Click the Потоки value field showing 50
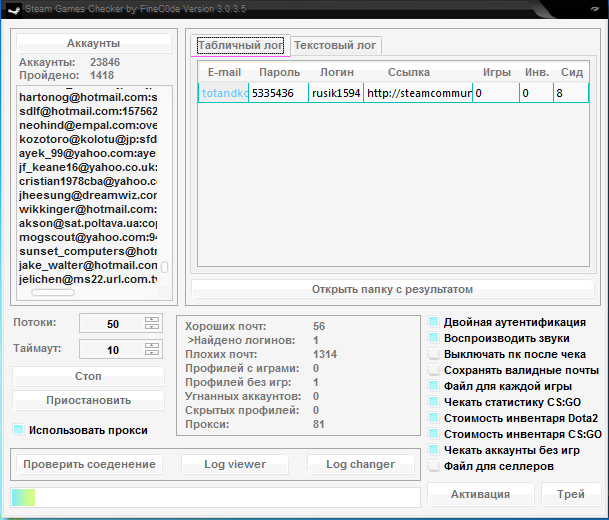Viewport: 609px width, 520px height. click(113, 324)
